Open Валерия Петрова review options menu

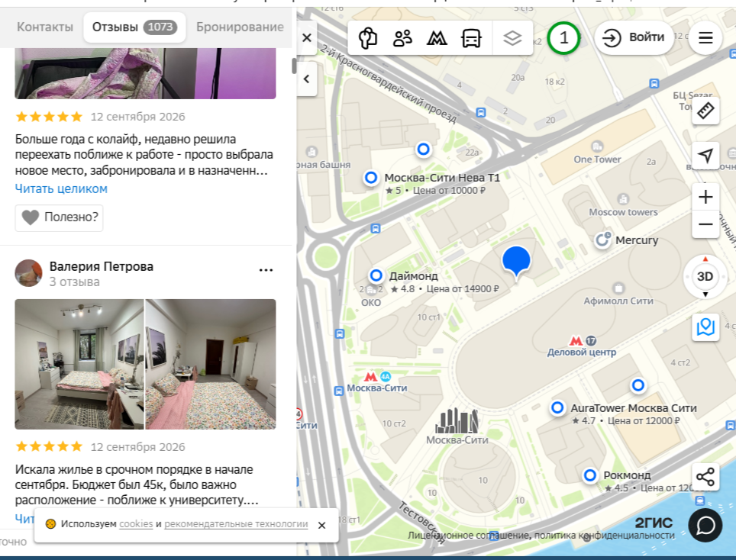(x=266, y=270)
